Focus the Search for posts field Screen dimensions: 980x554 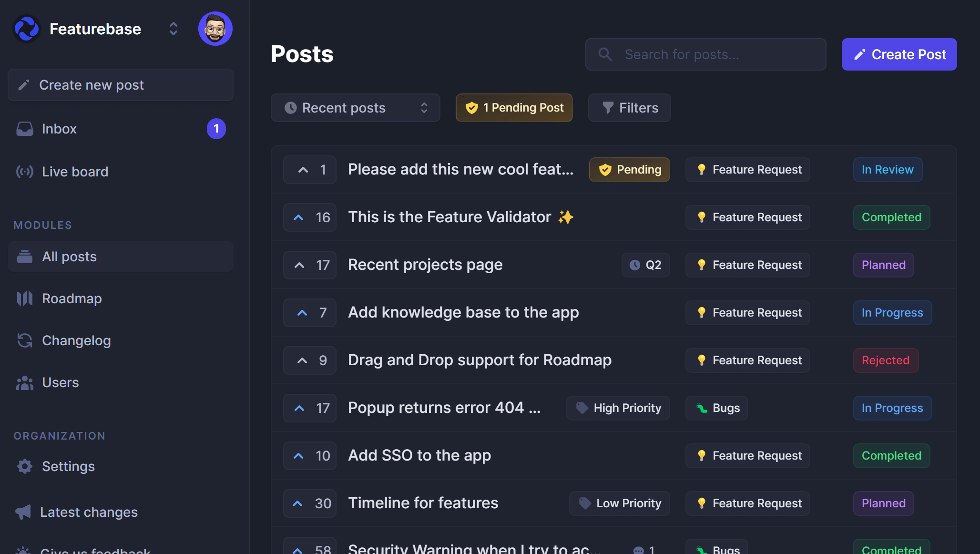pos(705,54)
